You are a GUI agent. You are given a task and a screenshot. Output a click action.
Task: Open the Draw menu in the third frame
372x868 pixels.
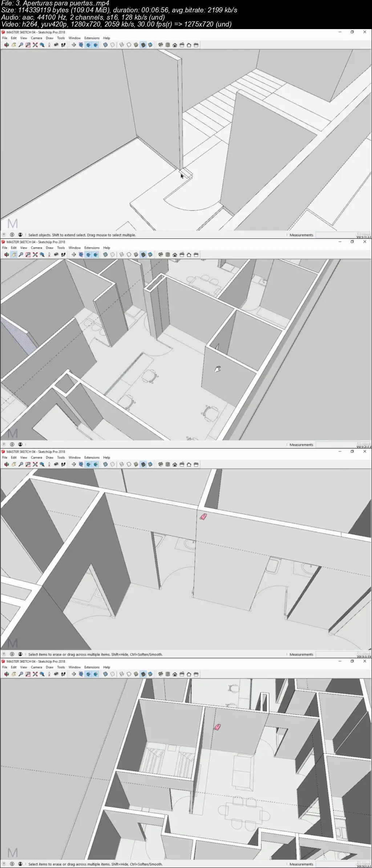pos(49,457)
